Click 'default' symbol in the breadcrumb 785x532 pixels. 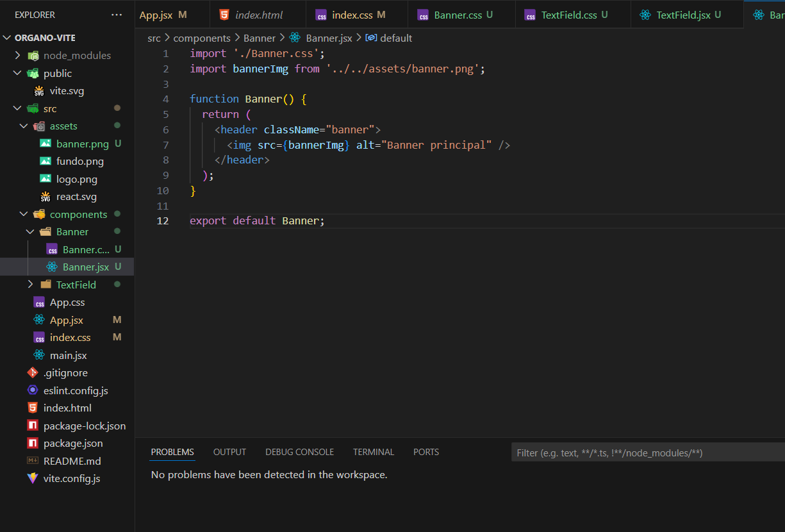point(396,38)
